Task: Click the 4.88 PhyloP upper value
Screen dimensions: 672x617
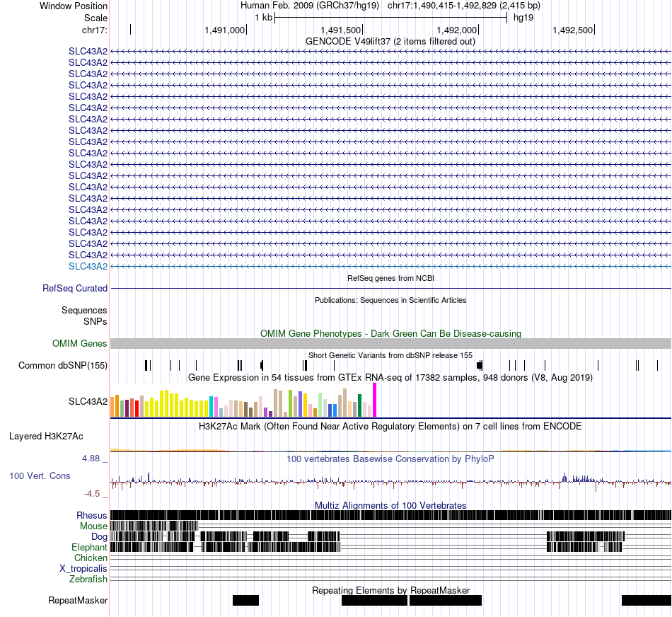Action: (91, 459)
